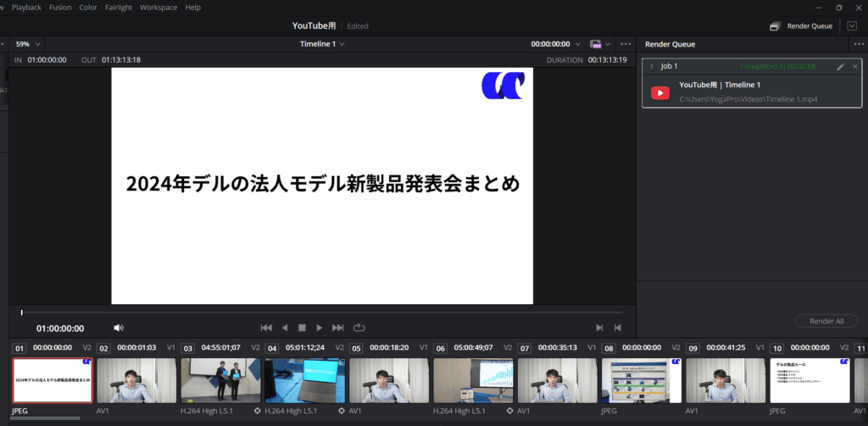Click the playhead on the viewer scrub bar
Viewport: 868px width, 426px height.
tap(21, 313)
